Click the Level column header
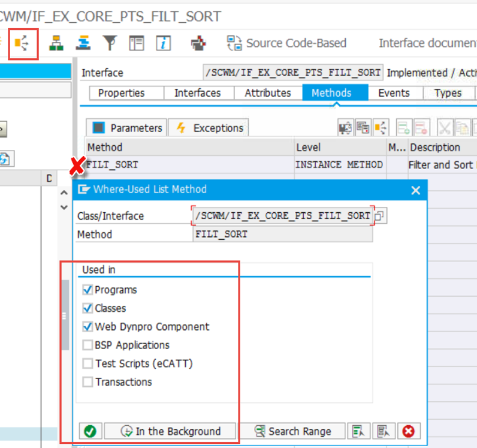This screenshot has width=477, height=448. pyautogui.click(x=340, y=148)
